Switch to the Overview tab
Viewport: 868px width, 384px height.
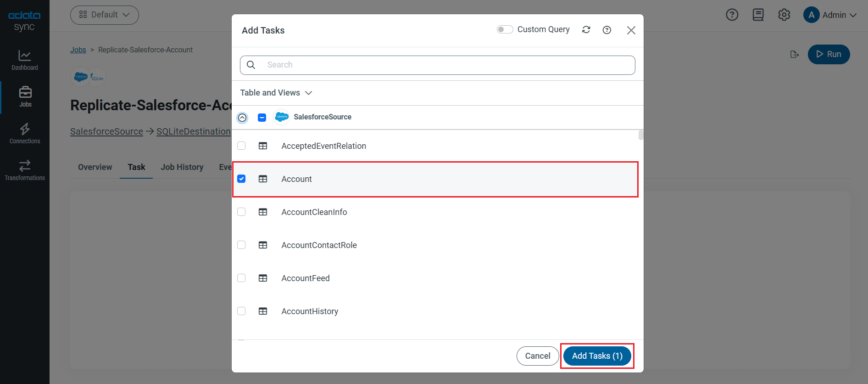click(95, 167)
